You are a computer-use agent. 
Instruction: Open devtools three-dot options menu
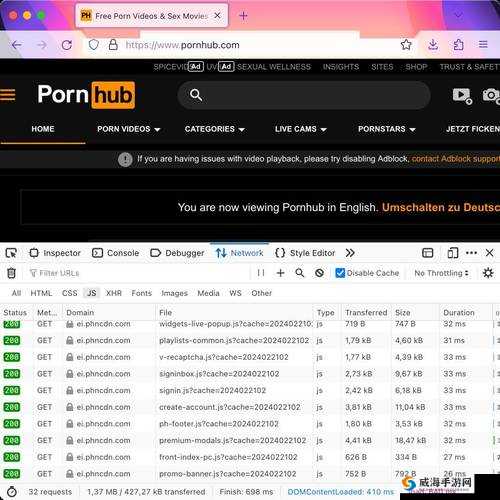point(471,253)
